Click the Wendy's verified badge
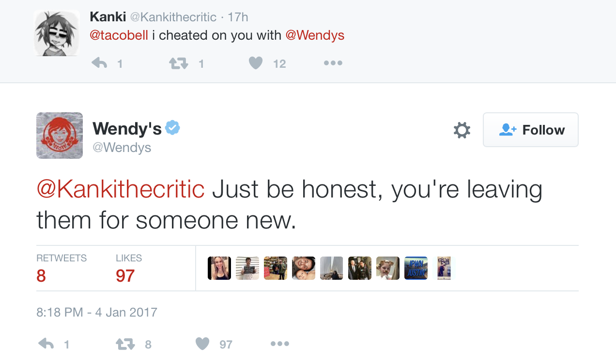The width and height of the screenshot is (616, 364). pos(172,128)
